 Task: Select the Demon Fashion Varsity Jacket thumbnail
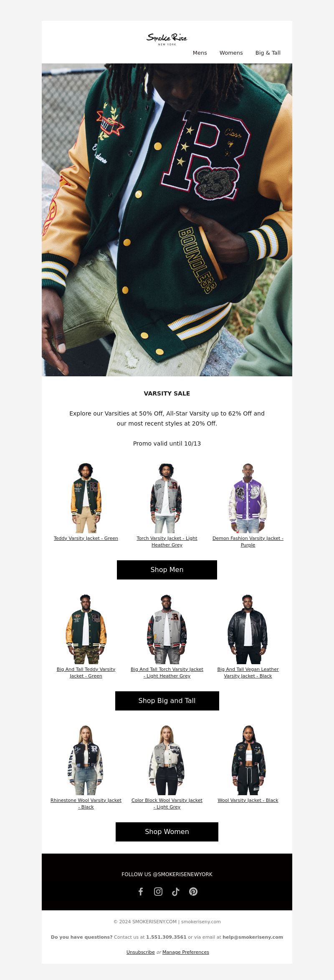pyautogui.click(x=248, y=498)
